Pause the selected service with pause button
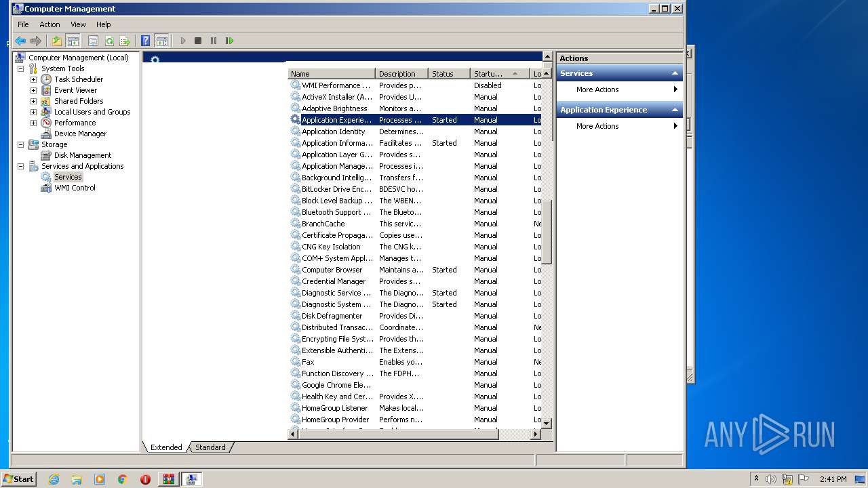 coord(214,41)
